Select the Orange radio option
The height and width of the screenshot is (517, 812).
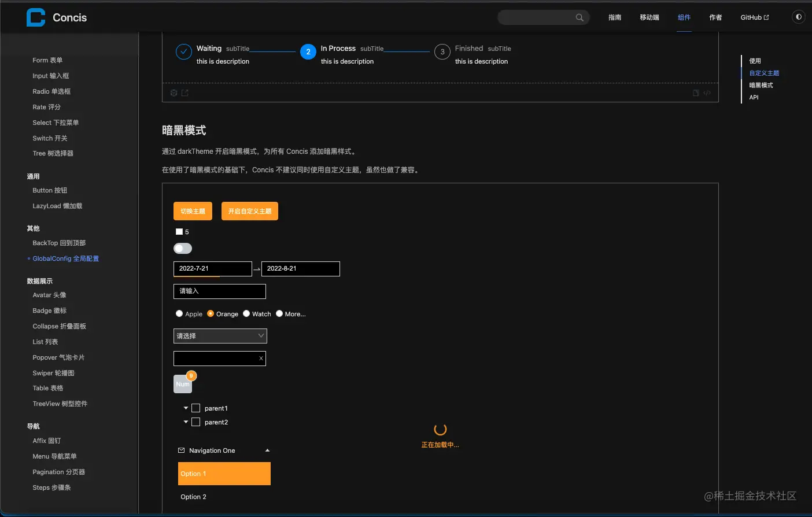pos(211,313)
